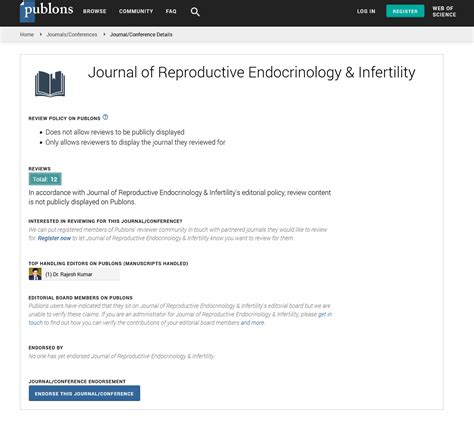Click the journal open-book icon

click(x=50, y=84)
